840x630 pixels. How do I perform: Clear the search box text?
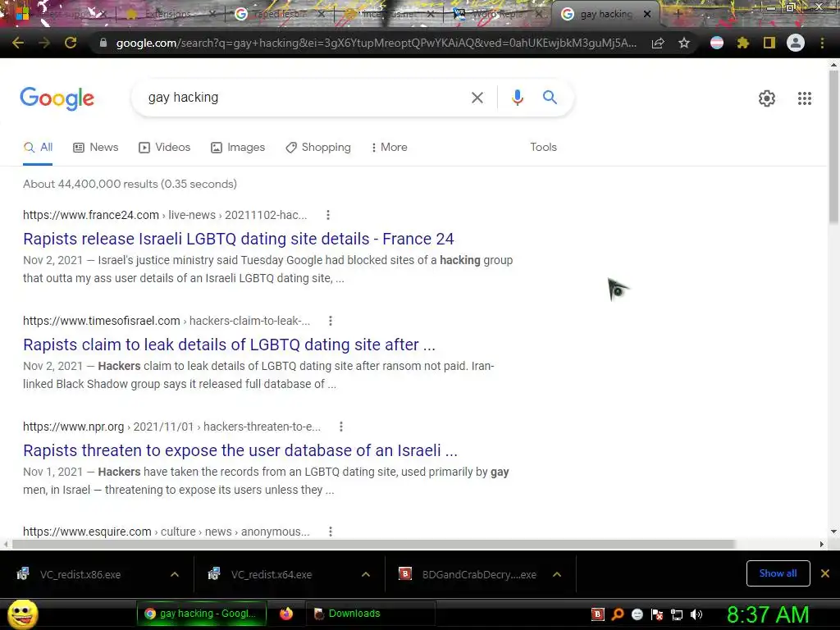[477, 98]
